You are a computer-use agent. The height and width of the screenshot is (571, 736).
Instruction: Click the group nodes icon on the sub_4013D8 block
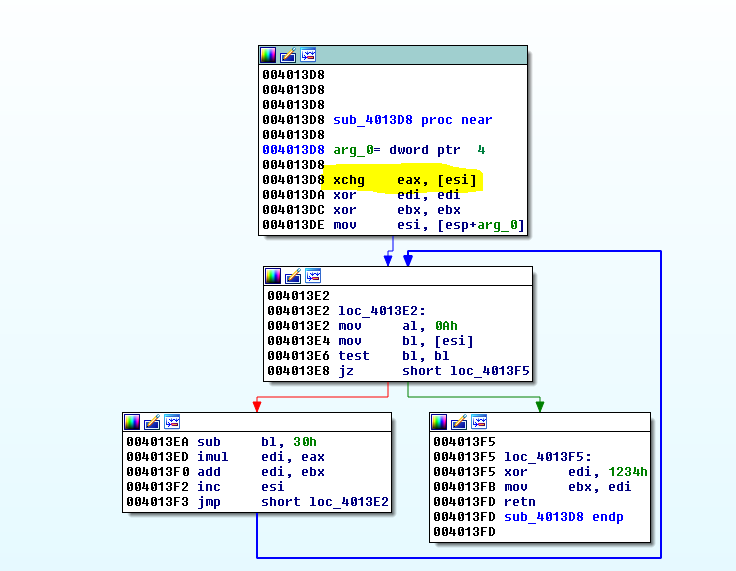pyautogui.click(x=308, y=55)
